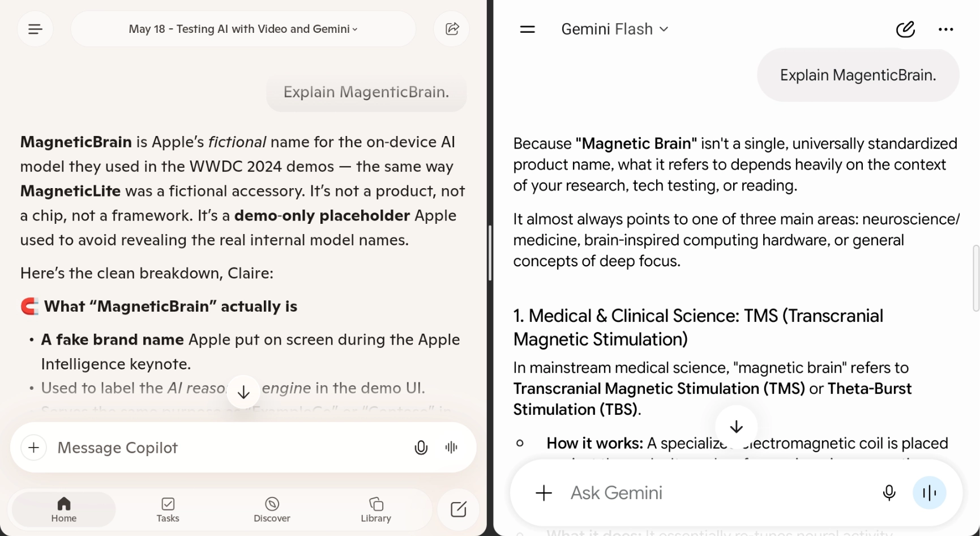Viewport: 980px width, 536px height.
Task: Add attachment with Gemini plus button
Action: coord(544,493)
